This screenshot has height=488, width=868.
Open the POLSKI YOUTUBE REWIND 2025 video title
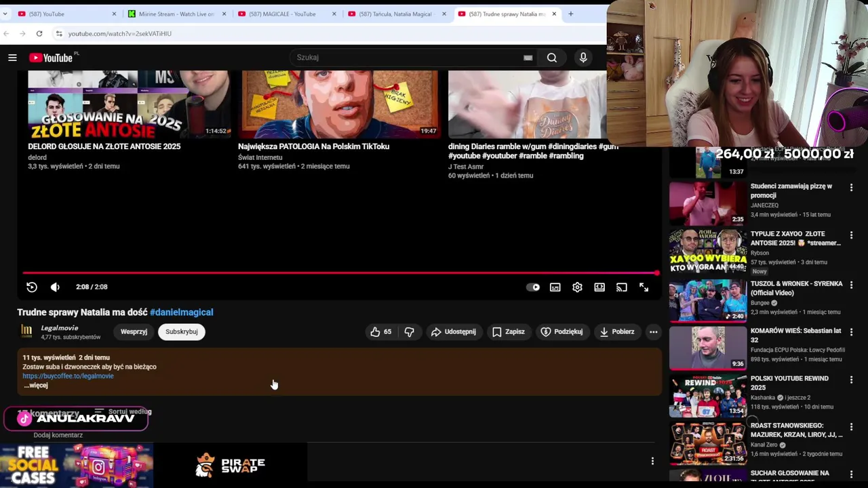(789, 383)
